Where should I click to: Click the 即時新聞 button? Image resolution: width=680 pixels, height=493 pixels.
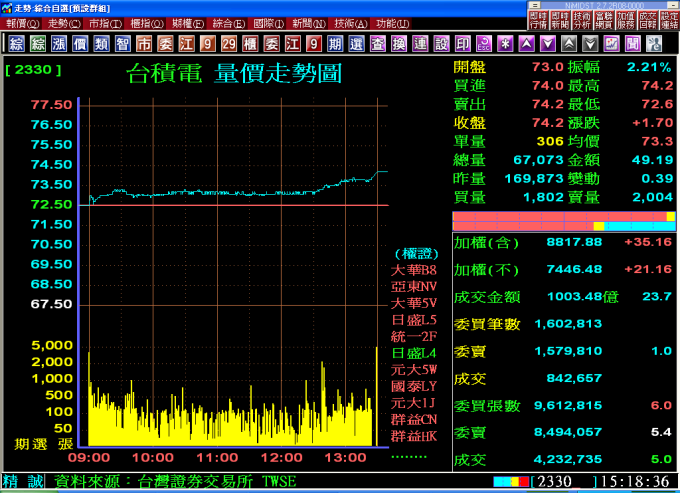[x=560, y=20]
